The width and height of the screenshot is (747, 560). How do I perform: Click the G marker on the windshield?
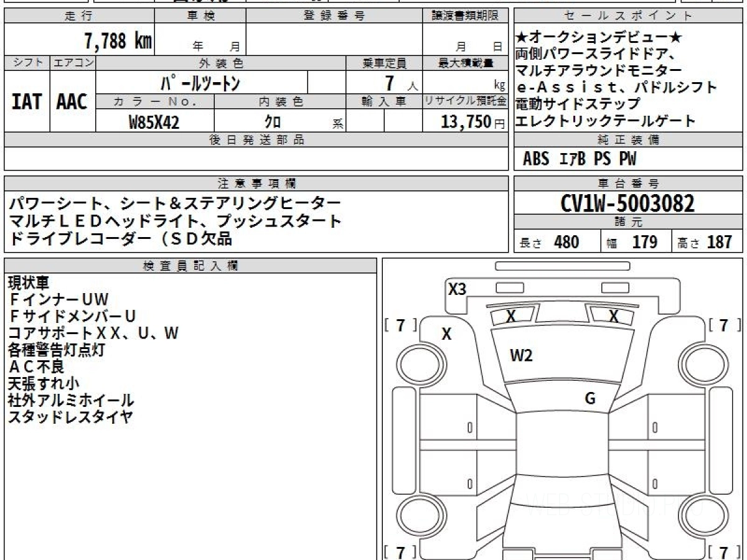(590, 399)
